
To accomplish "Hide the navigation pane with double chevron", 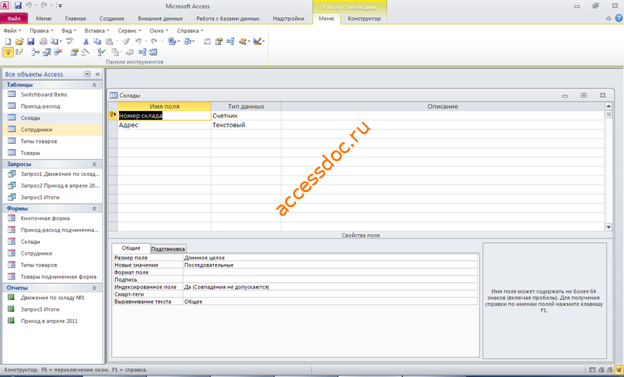I will tap(98, 74).
